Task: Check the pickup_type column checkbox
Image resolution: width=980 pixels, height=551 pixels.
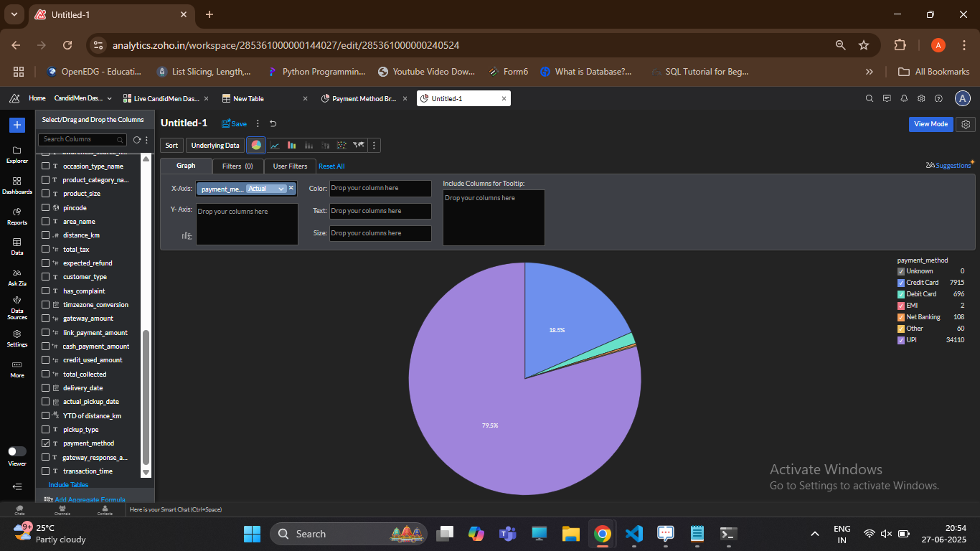Action: click(46, 429)
